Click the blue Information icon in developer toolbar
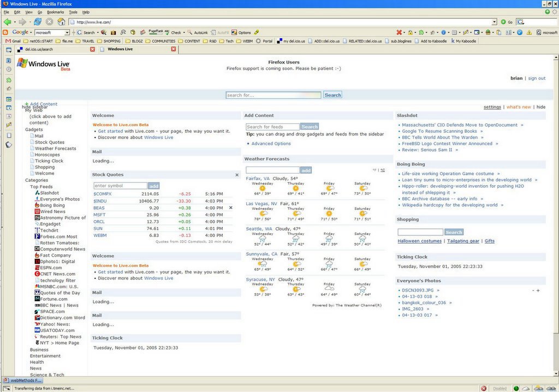This screenshot has height=392, width=559. (x=443, y=32)
